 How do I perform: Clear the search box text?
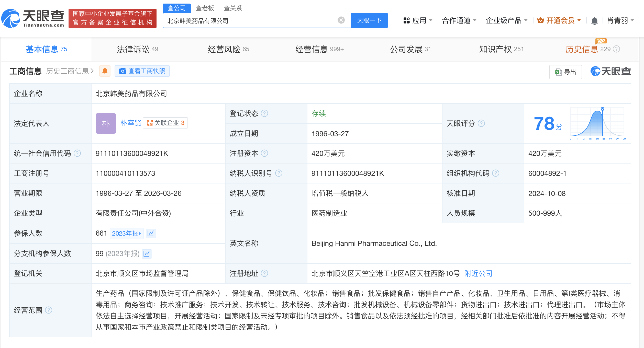(x=341, y=20)
